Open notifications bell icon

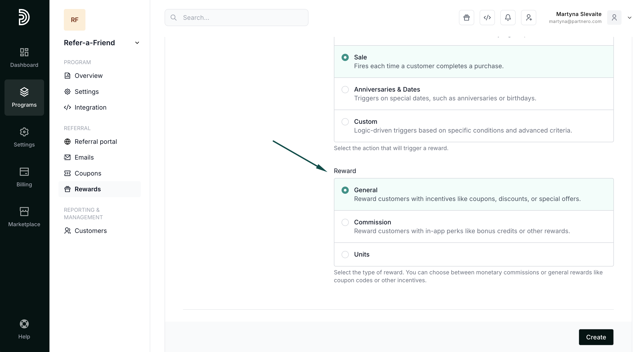[508, 18]
